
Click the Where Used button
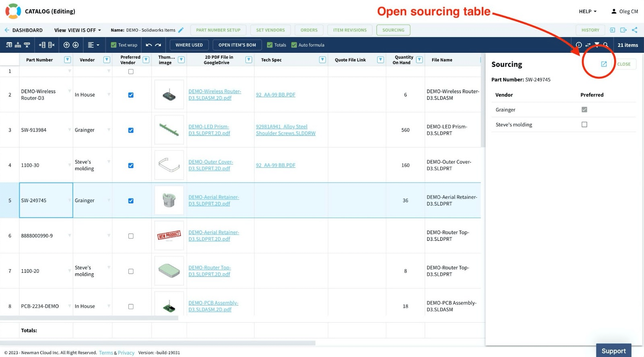189,45
